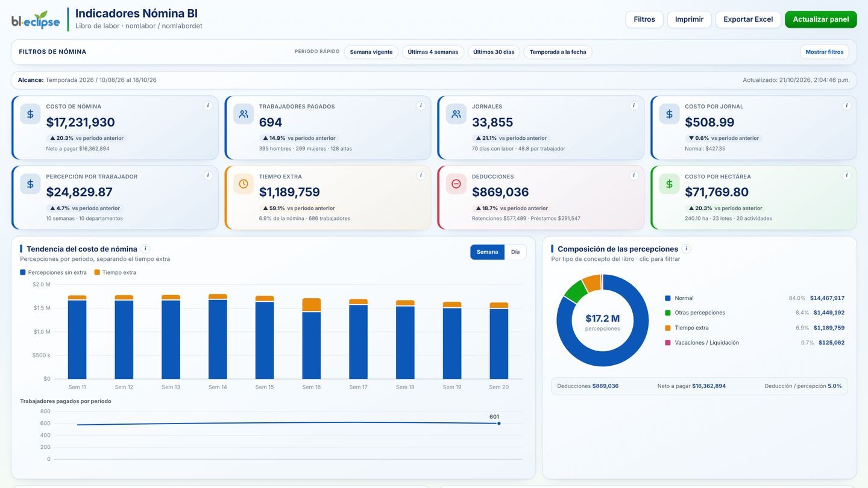Switch trend chart to Semana view
The image size is (868, 488).
coord(487,252)
